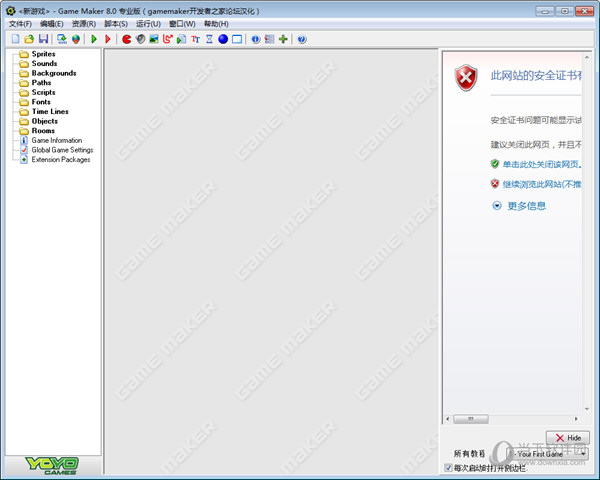Create a time line hourglass icon
Screen dimensions: 600x480
click(209, 39)
